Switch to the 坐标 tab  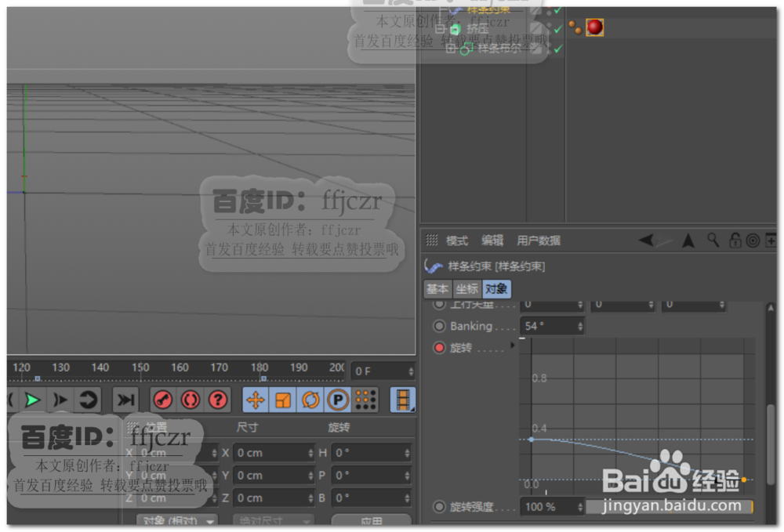click(x=467, y=289)
